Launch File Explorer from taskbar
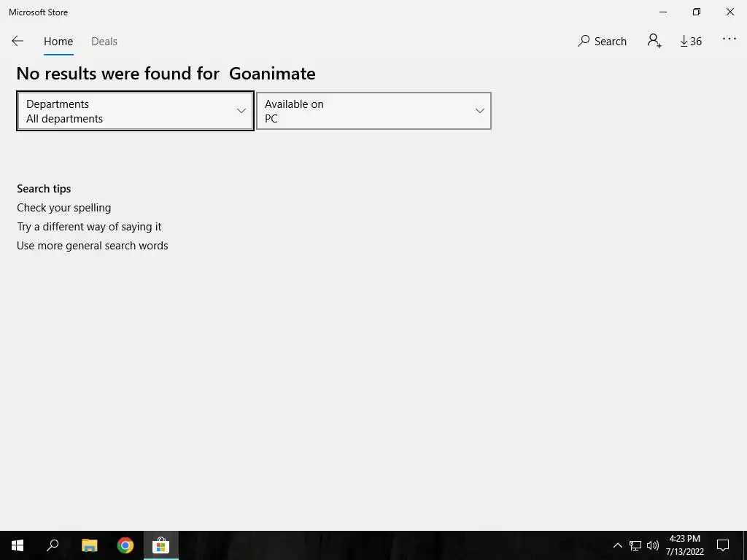The width and height of the screenshot is (747, 560). pyautogui.click(x=89, y=545)
